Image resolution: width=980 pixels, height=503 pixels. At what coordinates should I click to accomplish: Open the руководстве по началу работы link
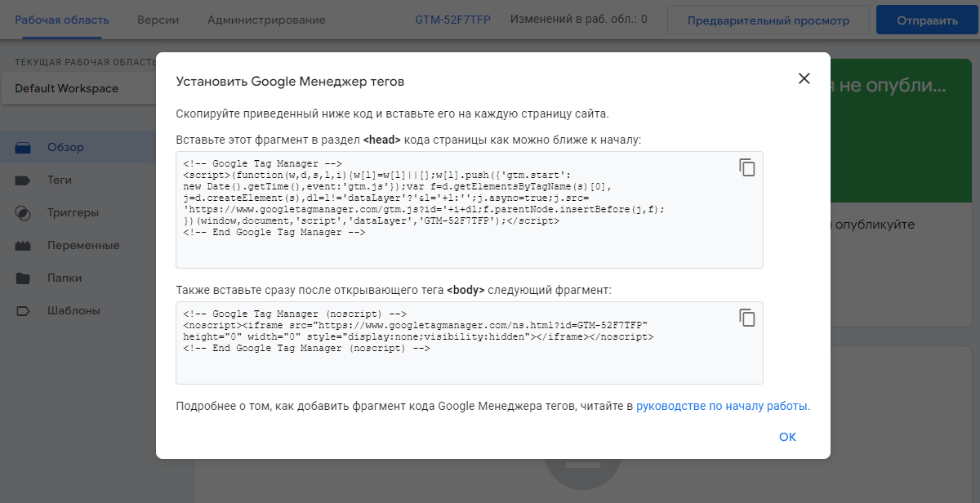pyautogui.click(x=722, y=406)
